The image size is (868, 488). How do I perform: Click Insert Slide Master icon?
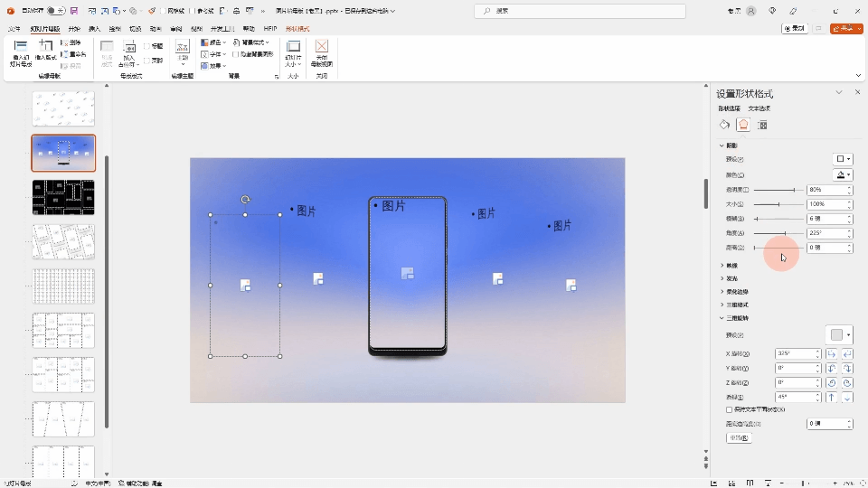pyautogui.click(x=20, y=48)
